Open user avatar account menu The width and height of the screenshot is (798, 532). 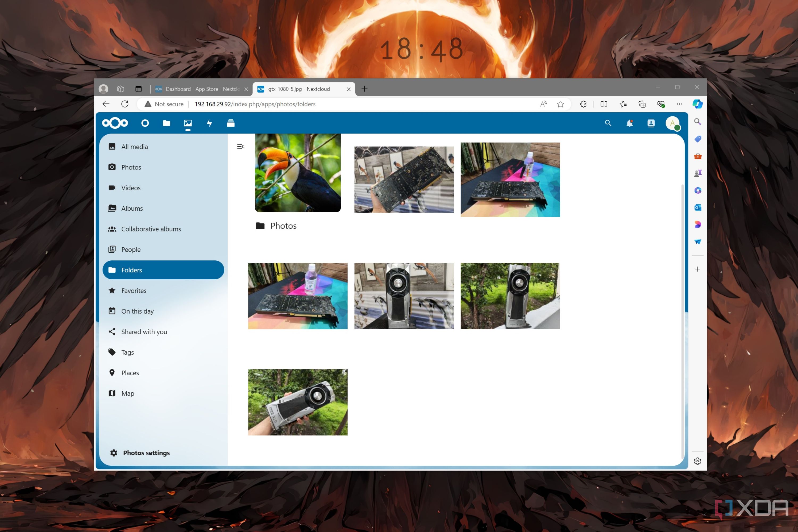pos(672,123)
